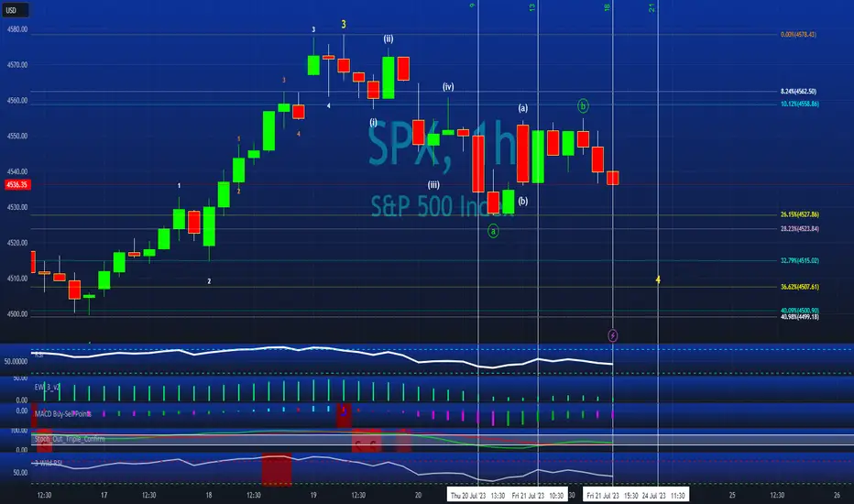Viewport: 854px width, 504px height.
Task: Open the EW_3_v2 indicator legend
Action: point(47,387)
